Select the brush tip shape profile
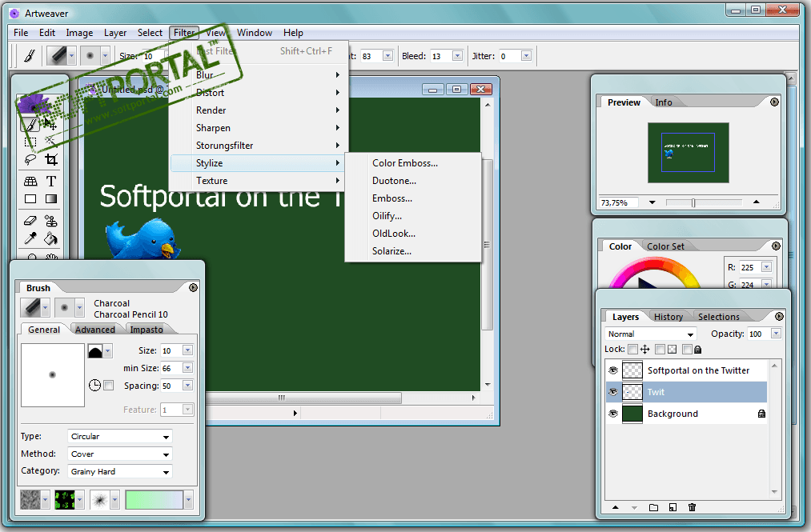 pos(95,351)
